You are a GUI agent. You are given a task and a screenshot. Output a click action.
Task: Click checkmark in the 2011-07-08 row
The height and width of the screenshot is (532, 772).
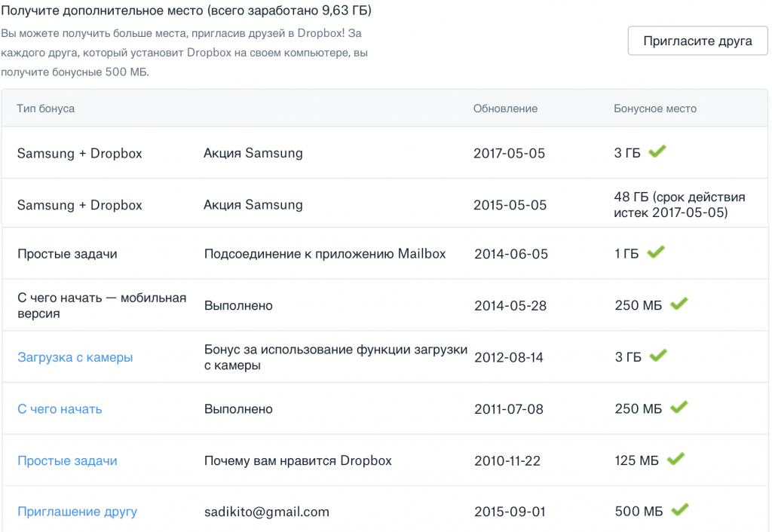click(x=679, y=408)
